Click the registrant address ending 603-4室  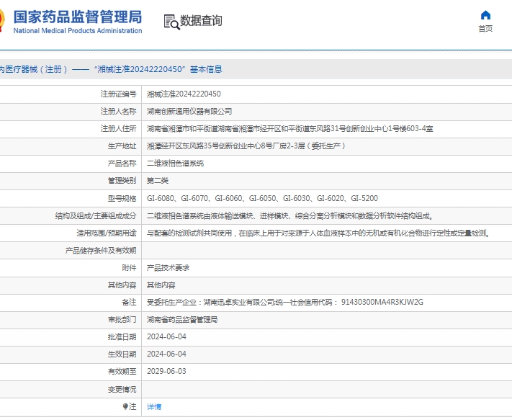pos(290,129)
